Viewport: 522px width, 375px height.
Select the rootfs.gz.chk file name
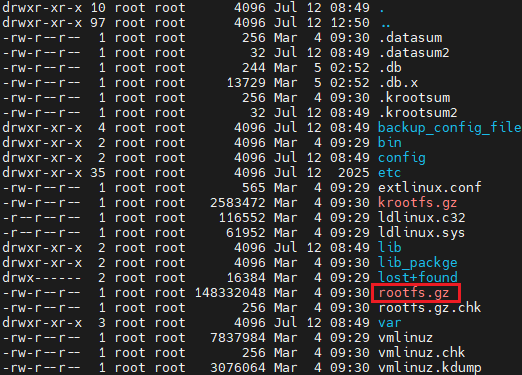pos(430,308)
